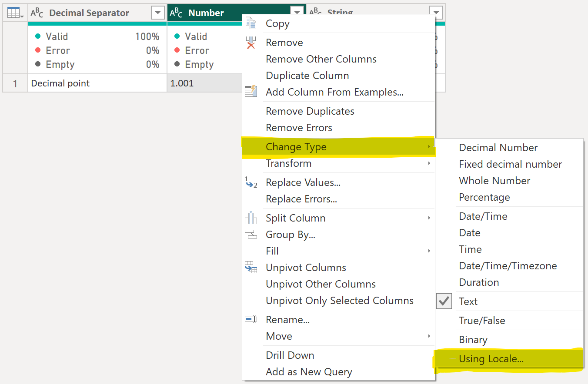Image resolution: width=588 pixels, height=384 pixels.
Task: Expand the Transform submenu
Action: [x=338, y=163]
